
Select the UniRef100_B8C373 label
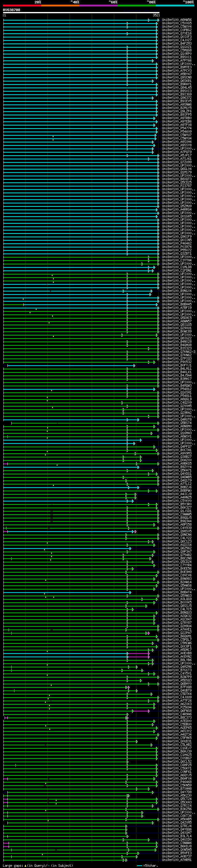point(177,717)
